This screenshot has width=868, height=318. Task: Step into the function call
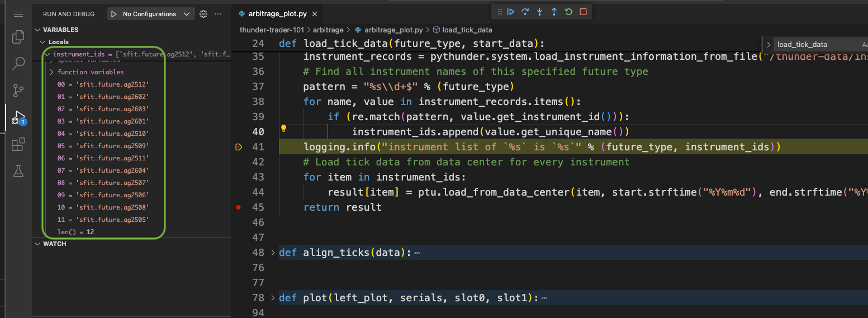(540, 12)
